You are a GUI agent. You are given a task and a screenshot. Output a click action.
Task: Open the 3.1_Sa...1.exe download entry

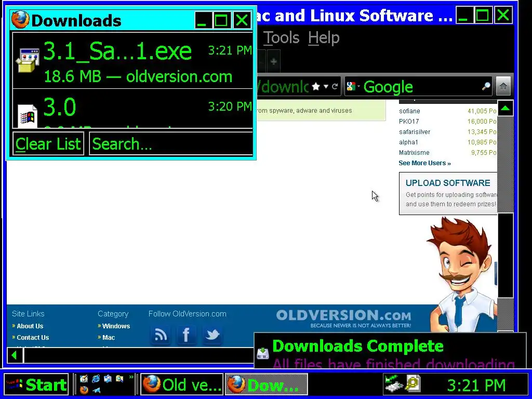pos(132,61)
